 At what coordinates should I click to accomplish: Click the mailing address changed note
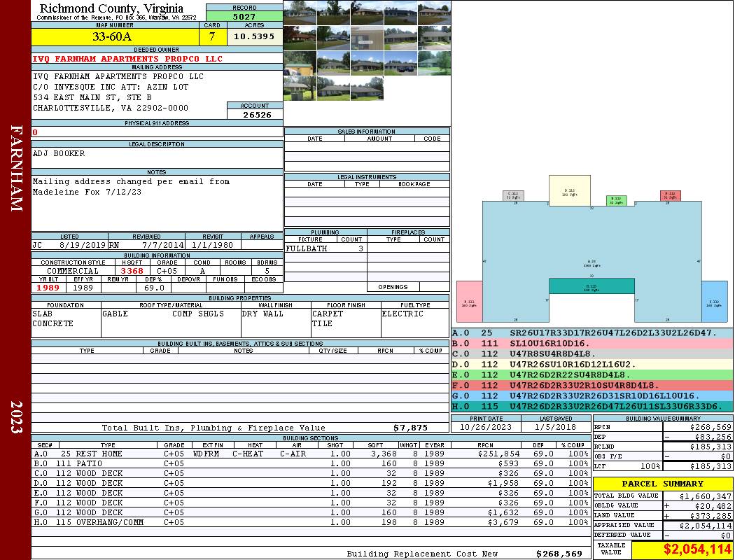(x=131, y=186)
